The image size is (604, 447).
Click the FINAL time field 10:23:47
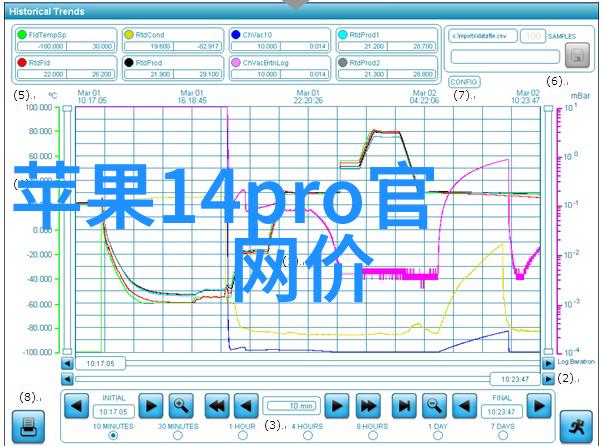point(501,412)
